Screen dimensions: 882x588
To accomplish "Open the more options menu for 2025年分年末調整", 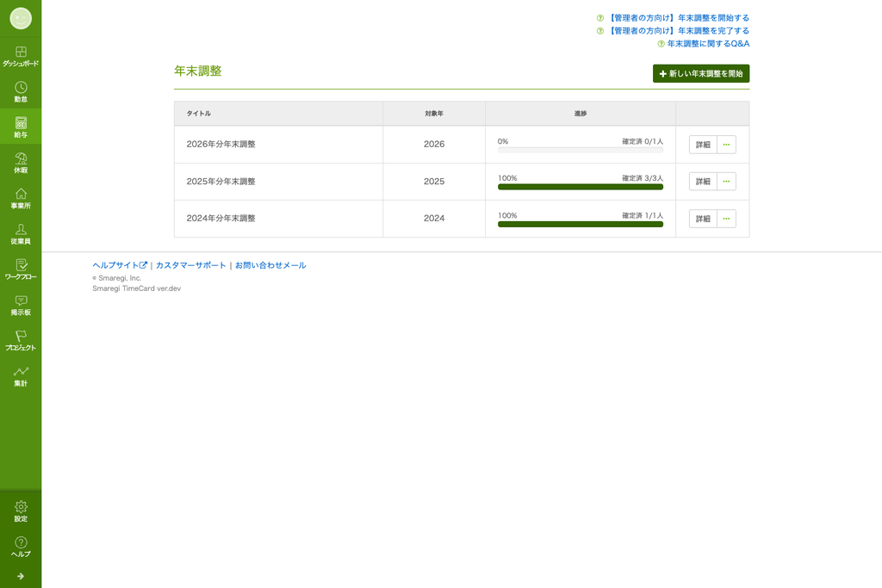I will 726,182.
